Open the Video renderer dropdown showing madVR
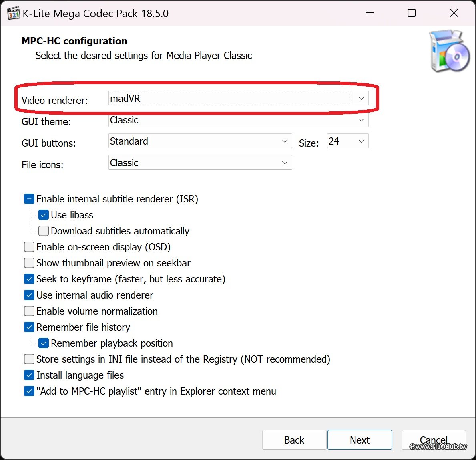The width and height of the screenshot is (476, 460). (x=239, y=99)
